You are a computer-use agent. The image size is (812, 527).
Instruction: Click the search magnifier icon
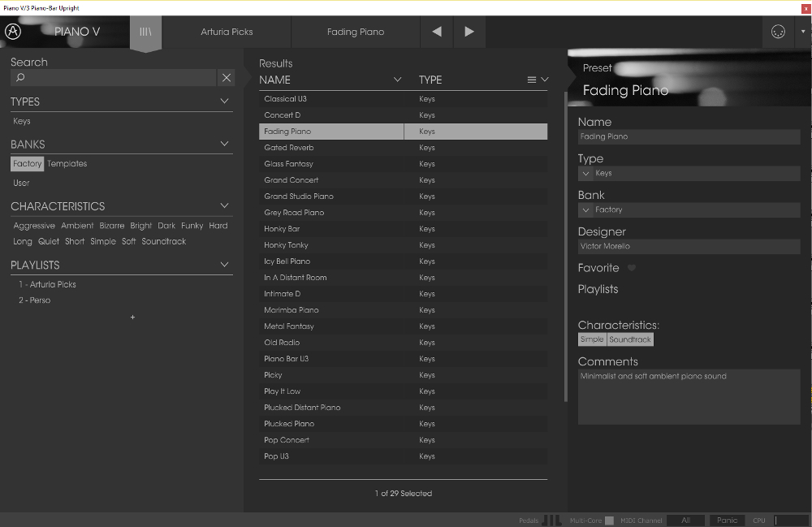pos(20,77)
